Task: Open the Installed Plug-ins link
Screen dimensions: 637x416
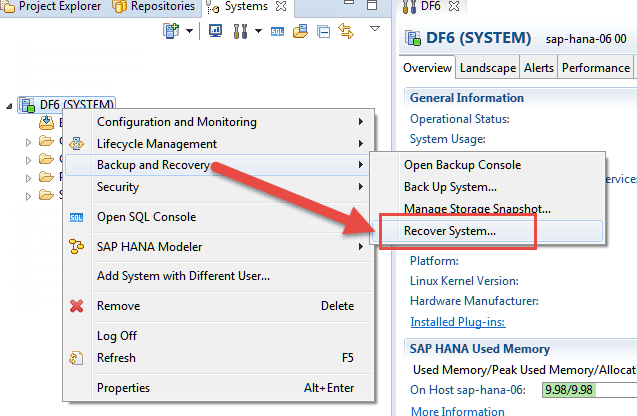Action: (x=458, y=322)
